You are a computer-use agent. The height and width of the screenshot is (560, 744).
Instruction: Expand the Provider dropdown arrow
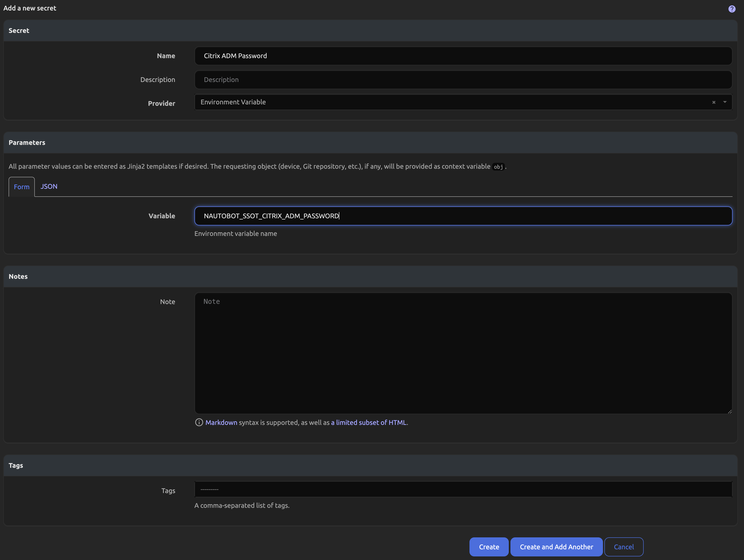tap(725, 102)
